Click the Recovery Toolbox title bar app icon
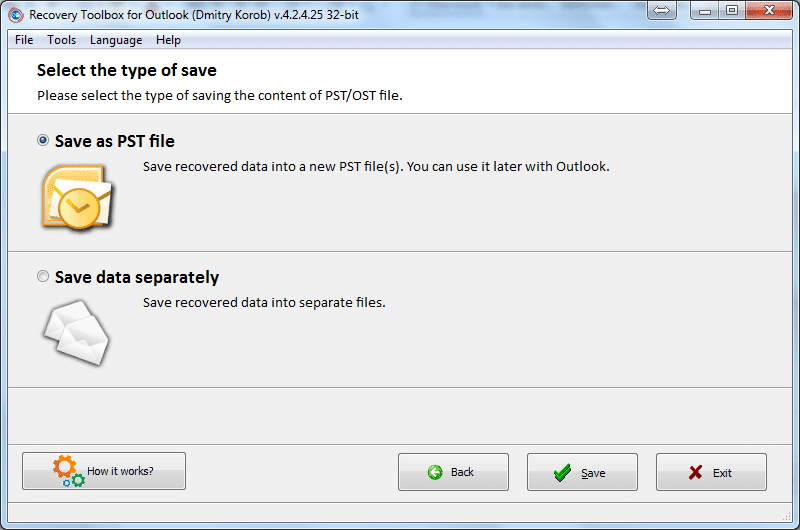Viewport: 800px width, 530px height. [x=15, y=12]
